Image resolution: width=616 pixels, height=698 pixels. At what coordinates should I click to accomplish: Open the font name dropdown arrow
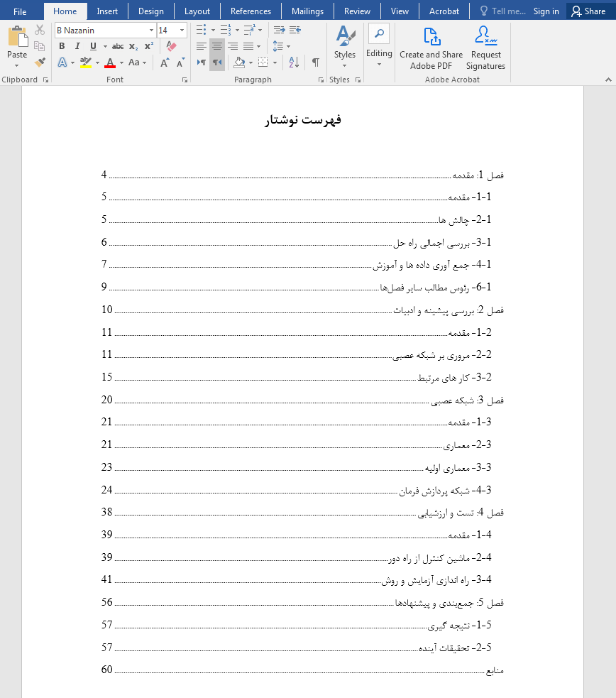click(151, 31)
